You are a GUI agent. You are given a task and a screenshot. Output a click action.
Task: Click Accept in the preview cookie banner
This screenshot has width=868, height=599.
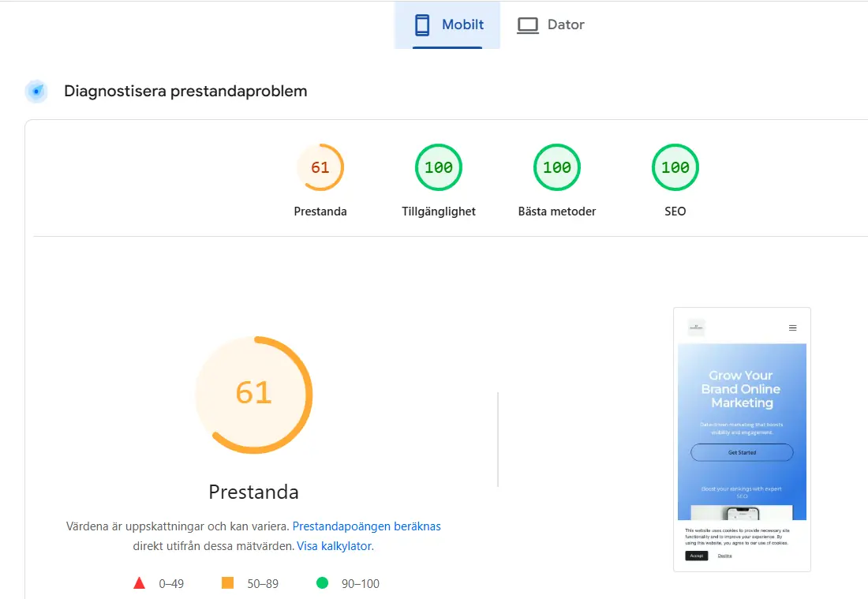coord(695,556)
